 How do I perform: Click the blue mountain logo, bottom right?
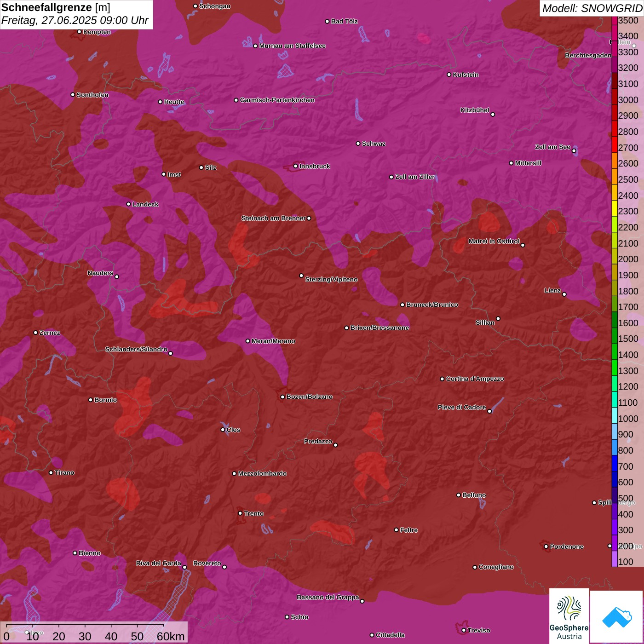[617, 617]
